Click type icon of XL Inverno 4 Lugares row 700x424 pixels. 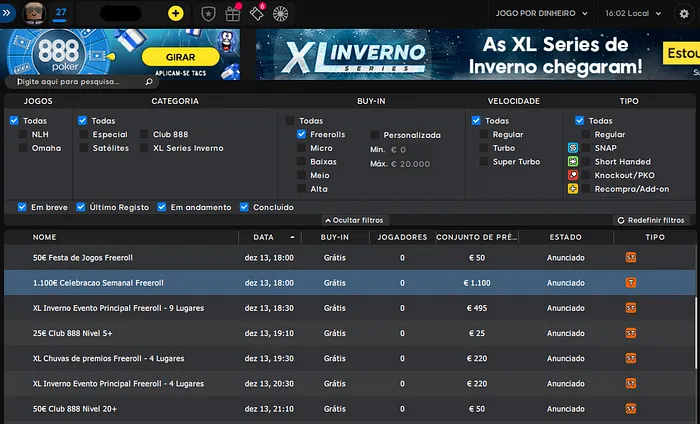point(630,383)
